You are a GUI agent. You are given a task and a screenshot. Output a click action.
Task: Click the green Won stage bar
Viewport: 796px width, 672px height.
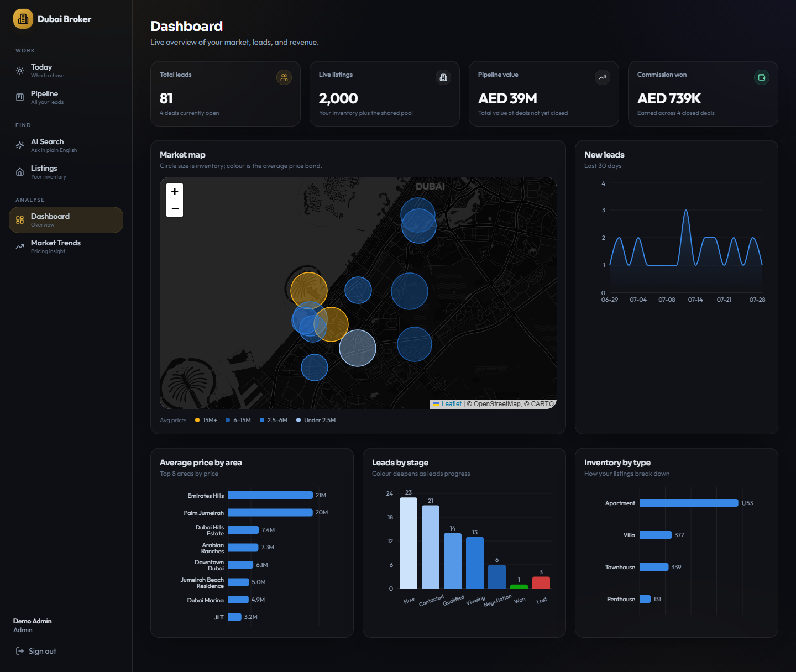[519, 586]
